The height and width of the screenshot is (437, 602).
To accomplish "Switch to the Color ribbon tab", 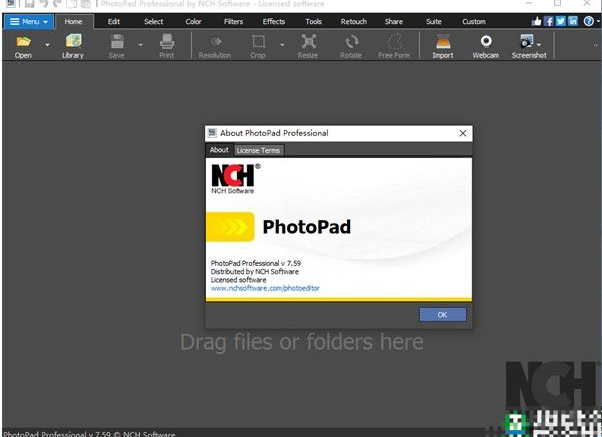I will pyautogui.click(x=194, y=22).
